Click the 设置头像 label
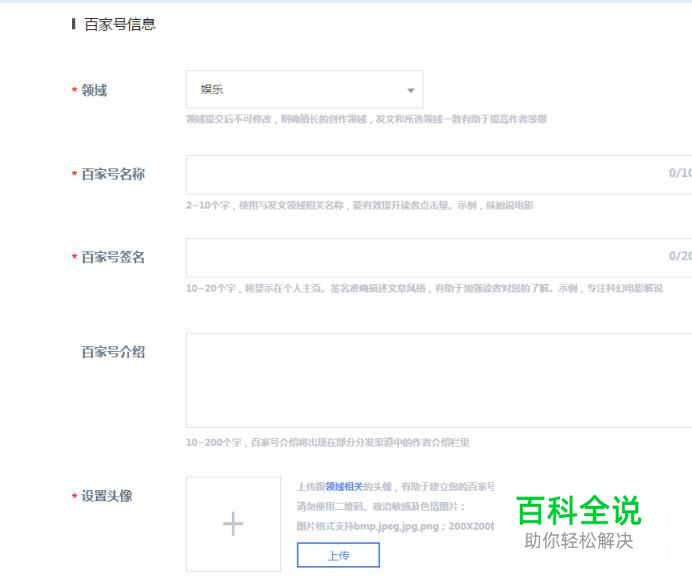 point(107,496)
